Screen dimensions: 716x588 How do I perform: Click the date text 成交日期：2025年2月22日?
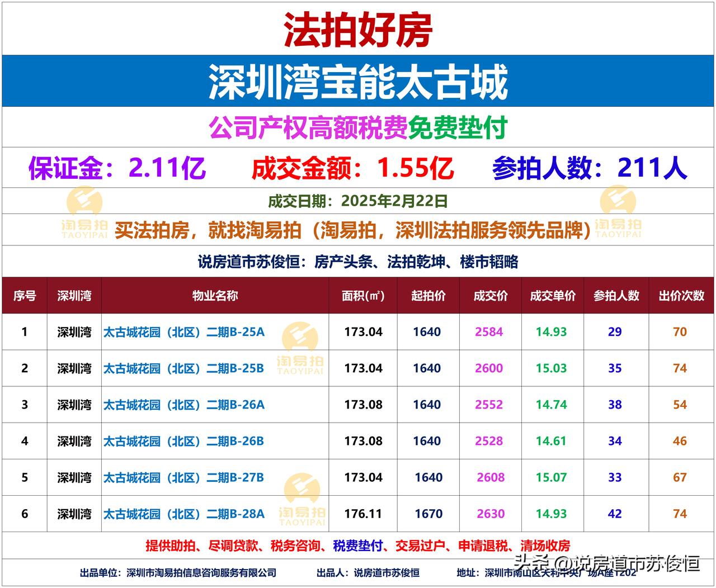tap(358, 201)
